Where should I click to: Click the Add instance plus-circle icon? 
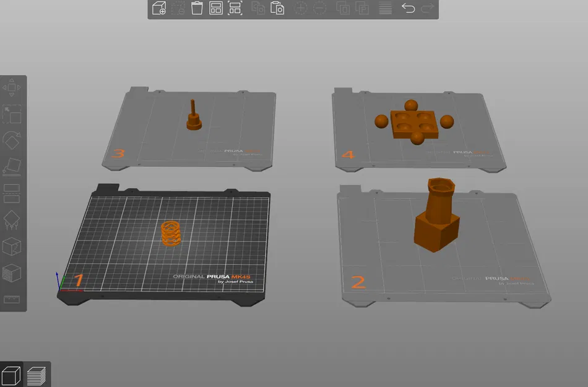pyautogui.click(x=300, y=8)
